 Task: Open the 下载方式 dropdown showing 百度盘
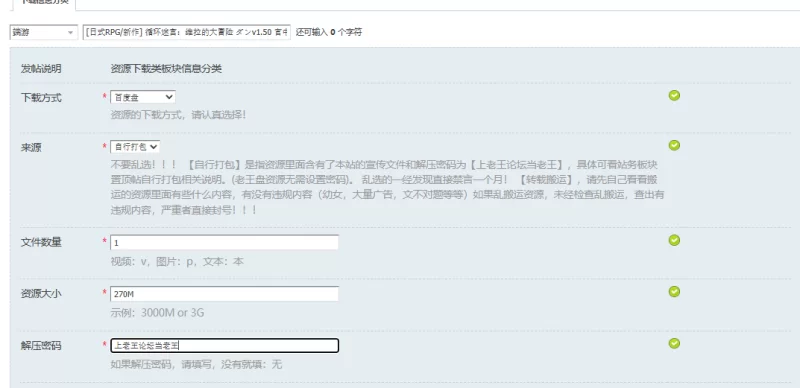point(143,97)
